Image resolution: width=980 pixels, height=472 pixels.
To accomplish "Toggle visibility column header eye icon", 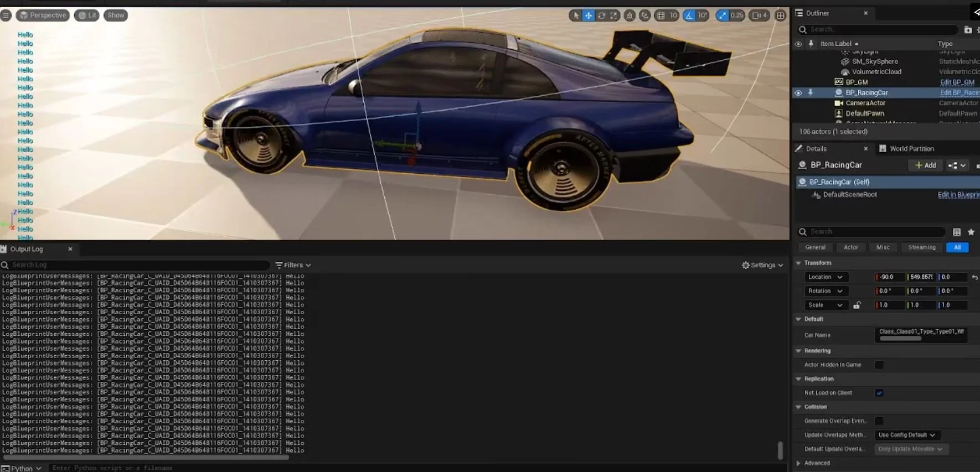I will pos(798,44).
